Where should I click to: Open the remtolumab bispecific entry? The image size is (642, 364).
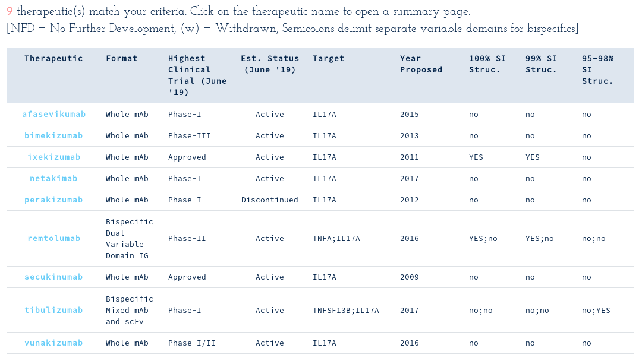point(53,239)
